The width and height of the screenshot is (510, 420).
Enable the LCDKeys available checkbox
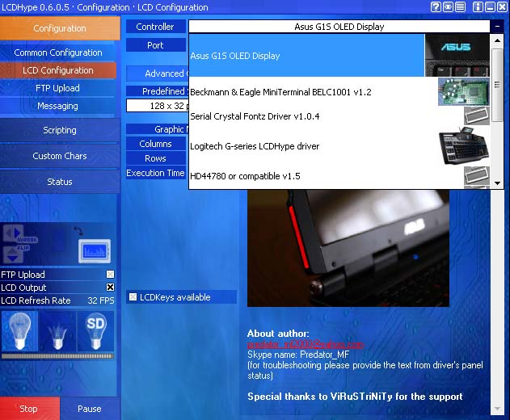[x=133, y=296]
